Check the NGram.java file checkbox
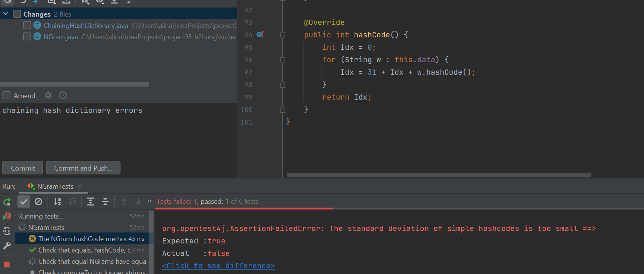This screenshot has width=644, height=274. [x=27, y=37]
